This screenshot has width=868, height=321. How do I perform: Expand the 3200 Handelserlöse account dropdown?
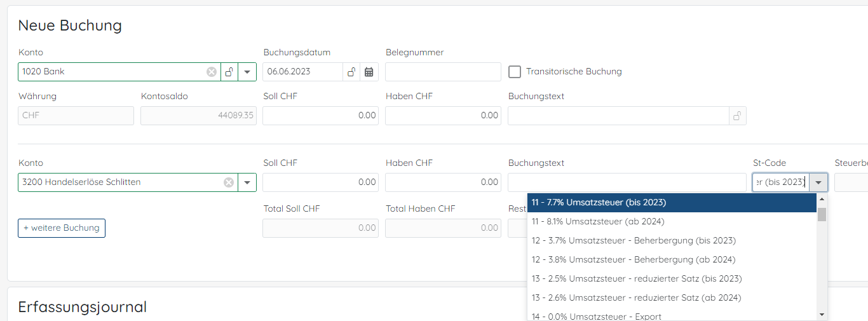247,182
